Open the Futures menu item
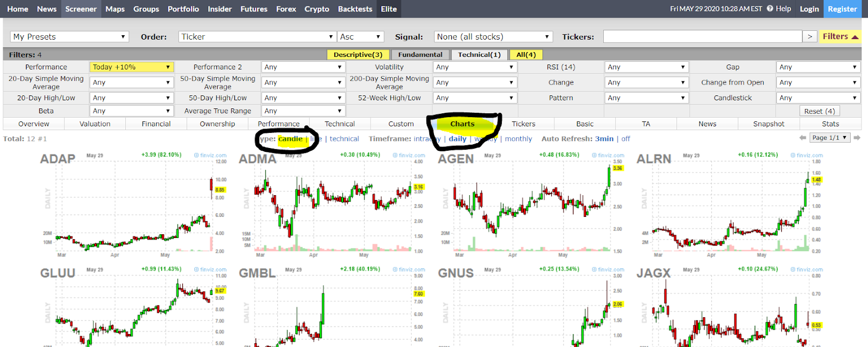This screenshot has height=347, width=868. click(x=254, y=9)
